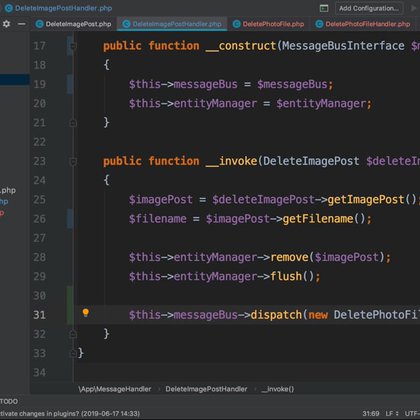Open the DeletePhotoFileHandler.php tab
Screen dimensions: 420x420
pyautogui.click(x=363, y=24)
